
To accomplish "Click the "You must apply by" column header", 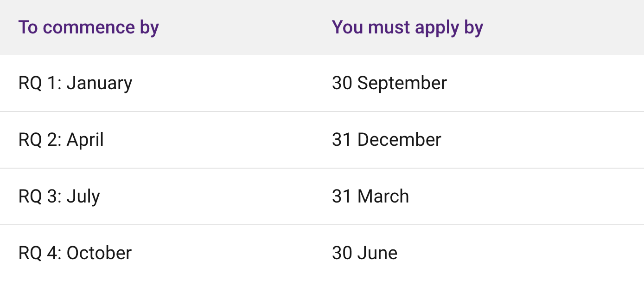I will (408, 27).
